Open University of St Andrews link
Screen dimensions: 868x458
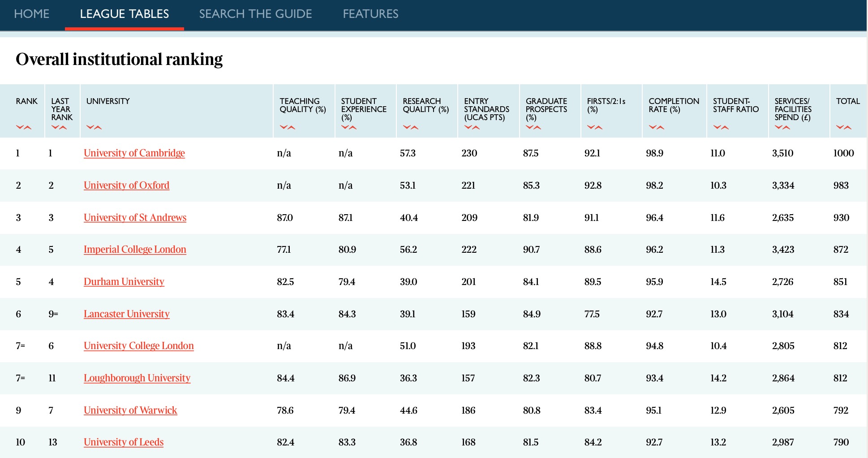[x=135, y=218]
